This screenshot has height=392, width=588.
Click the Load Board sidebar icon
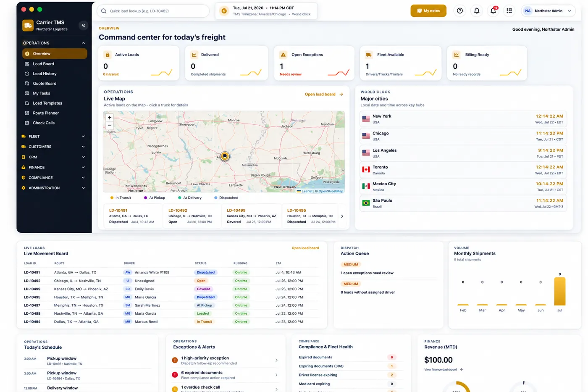[27, 64]
